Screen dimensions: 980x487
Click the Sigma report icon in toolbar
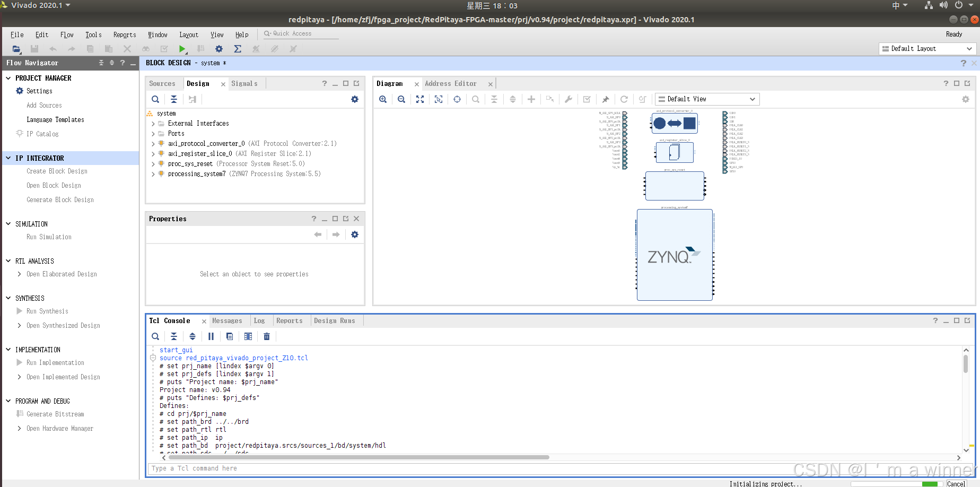coord(238,49)
